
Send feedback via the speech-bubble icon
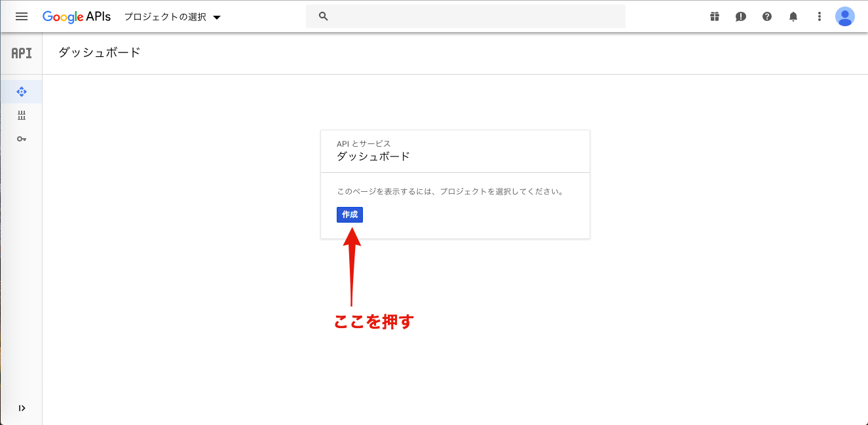740,16
